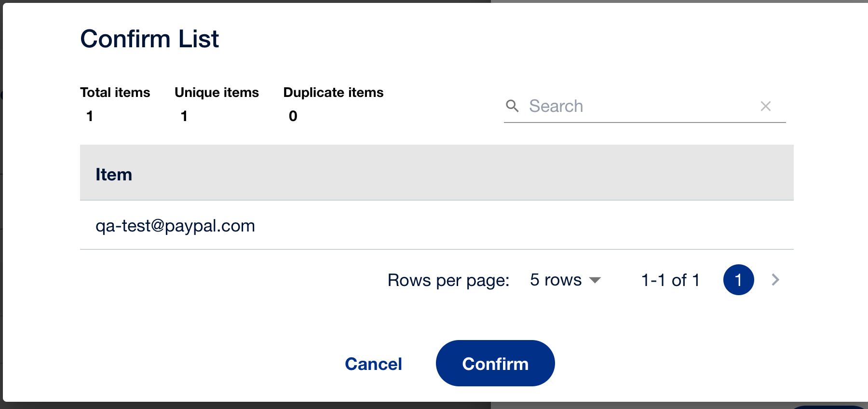This screenshot has height=409, width=868.
Task: Open the '5 rows' page size dropdown
Action: tap(565, 280)
